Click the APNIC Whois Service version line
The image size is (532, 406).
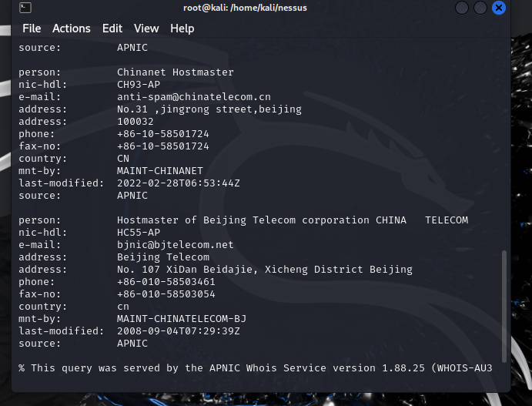coord(256,368)
